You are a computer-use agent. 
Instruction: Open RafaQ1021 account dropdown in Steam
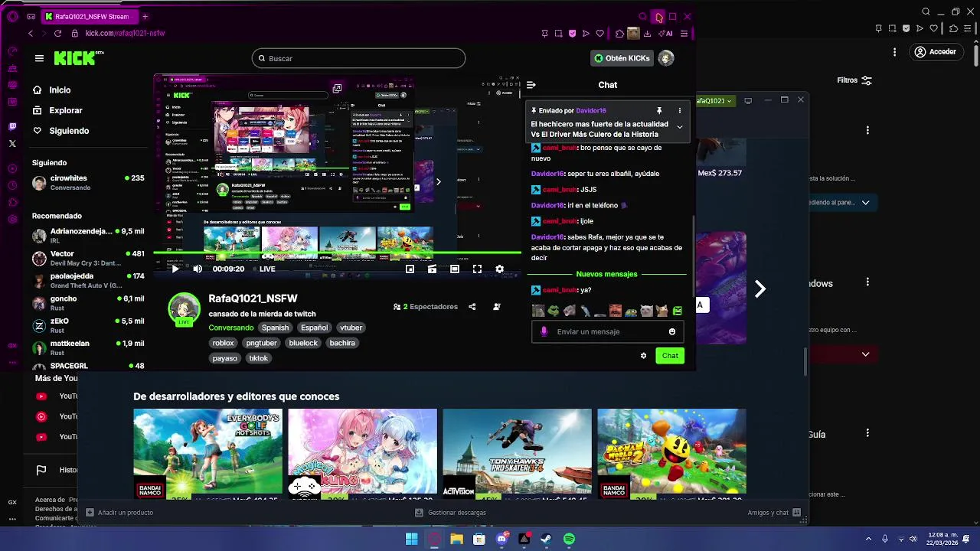click(715, 101)
